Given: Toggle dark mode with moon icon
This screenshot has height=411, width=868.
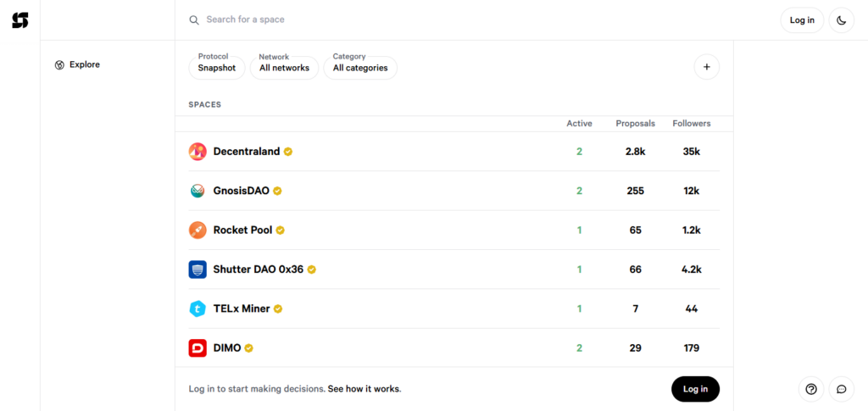Looking at the screenshot, I should pos(842,20).
